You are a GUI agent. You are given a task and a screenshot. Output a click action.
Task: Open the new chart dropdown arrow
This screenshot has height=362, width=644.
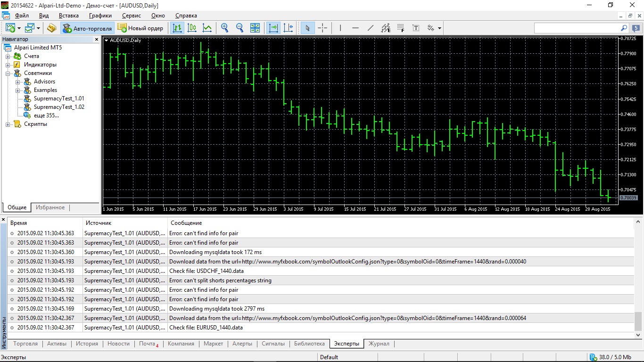[x=19, y=28]
